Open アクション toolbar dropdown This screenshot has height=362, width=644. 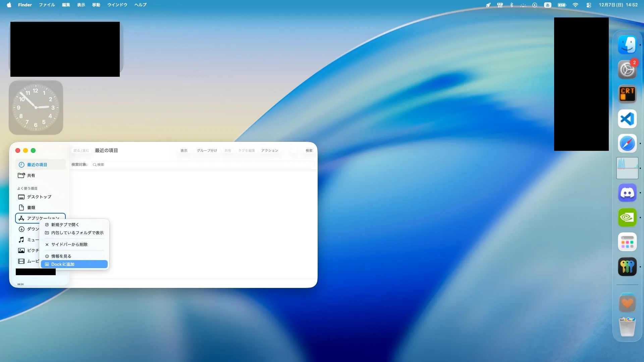pos(270,150)
